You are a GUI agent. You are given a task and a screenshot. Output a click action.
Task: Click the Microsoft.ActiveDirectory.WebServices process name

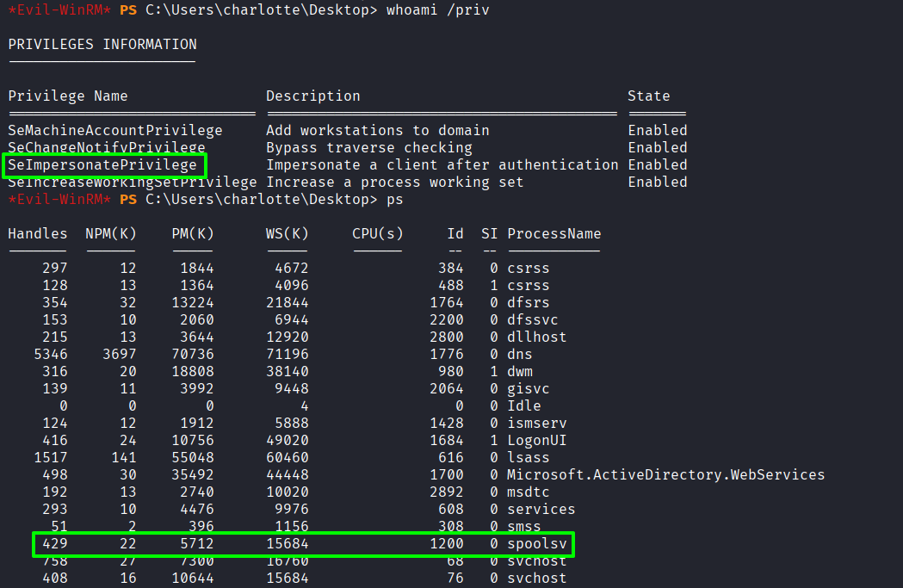(x=665, y=474)
